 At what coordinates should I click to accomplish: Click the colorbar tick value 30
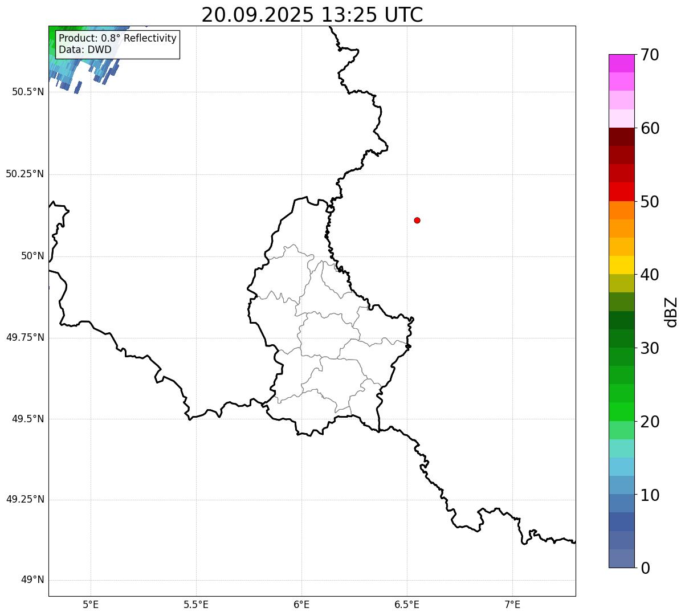(x=650, y=349)
